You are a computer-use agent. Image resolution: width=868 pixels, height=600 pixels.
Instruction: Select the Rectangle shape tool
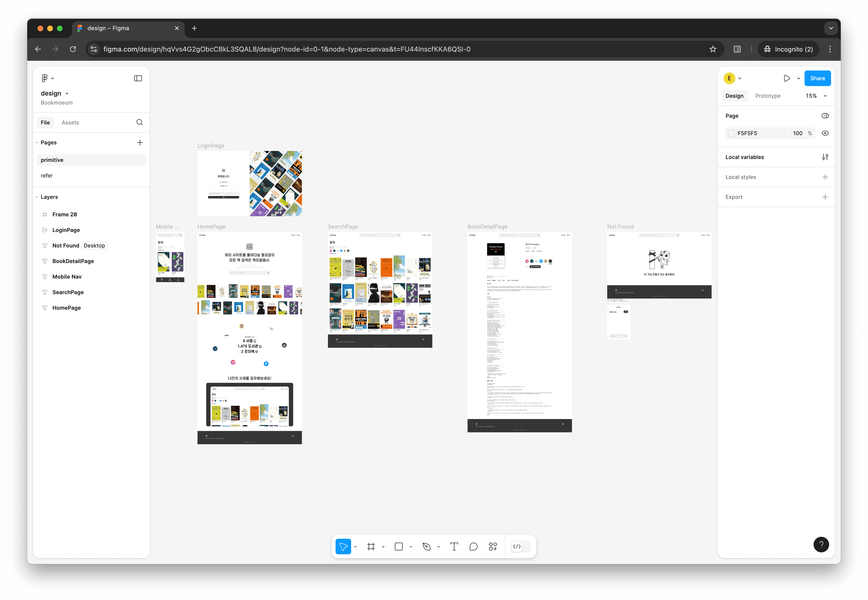pos(399,547)
